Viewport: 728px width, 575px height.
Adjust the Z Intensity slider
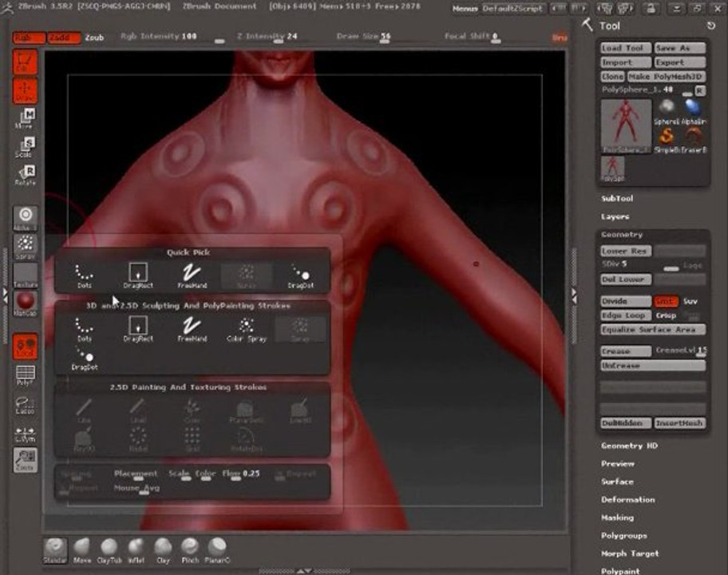click(x=267, y=37)
